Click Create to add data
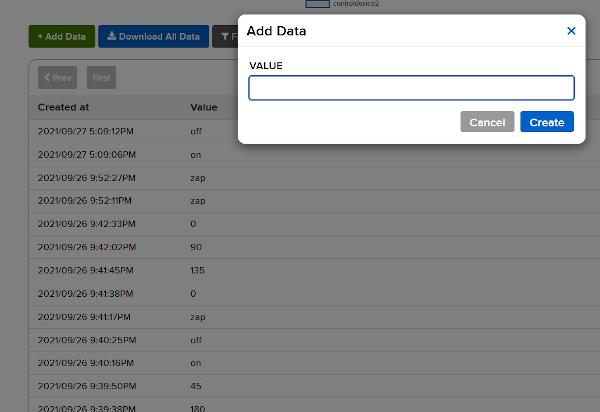Image resolution: width=600 pixels, height=412 pixels. pos(547,122)
